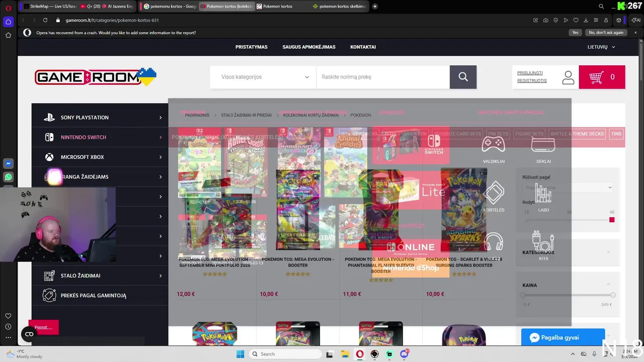Open the Rūšiuoti pagal sort dropdown

(568, 188)
